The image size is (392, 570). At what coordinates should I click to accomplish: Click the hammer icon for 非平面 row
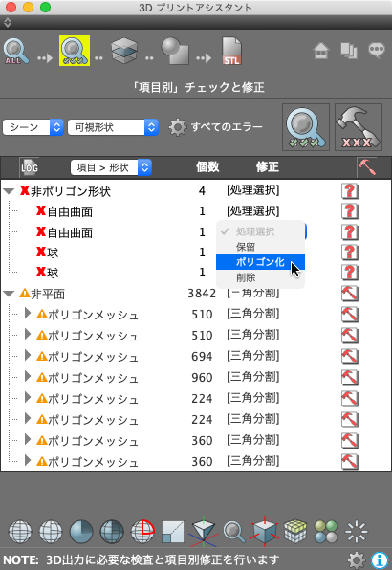[x=350, y=294]
